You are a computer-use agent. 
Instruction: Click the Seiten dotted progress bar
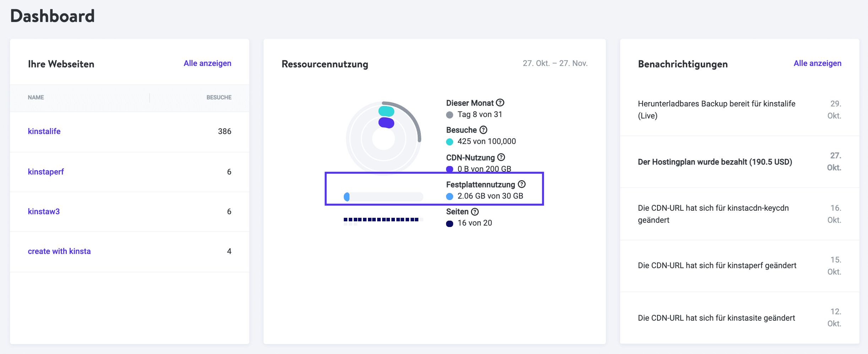coord(383,219)
